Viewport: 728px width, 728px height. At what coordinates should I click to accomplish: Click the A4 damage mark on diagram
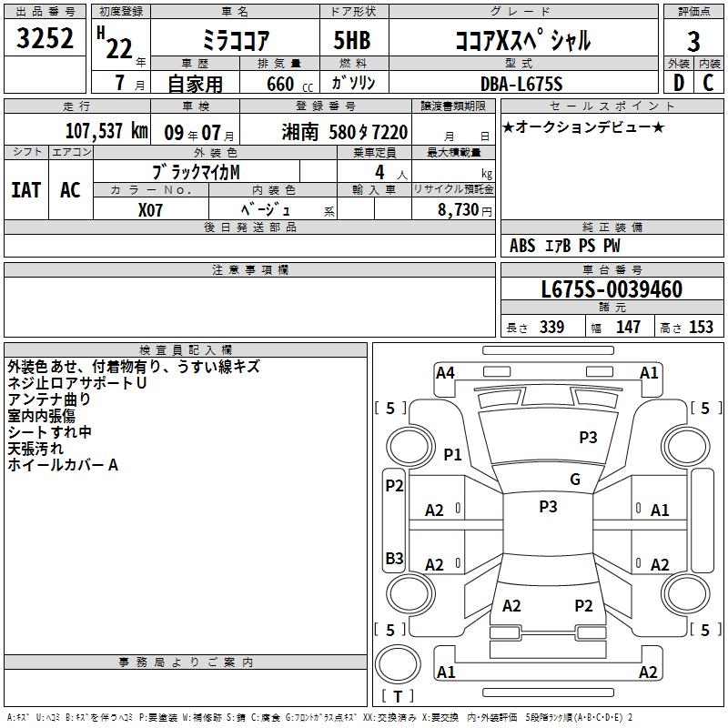click(x=445, y=372)
